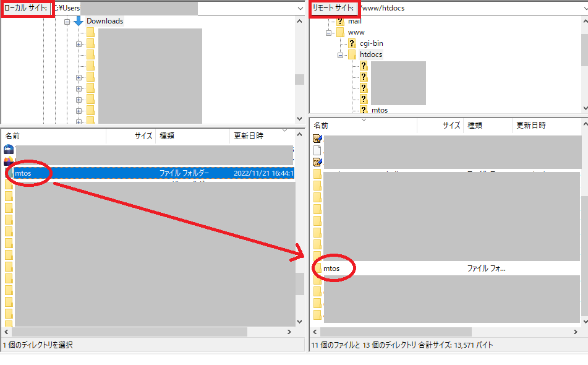Sort remote files by 更新日時 column
The height and width of the screenshot is (365, 588).
pyautogui.click(x=547, y=126)
